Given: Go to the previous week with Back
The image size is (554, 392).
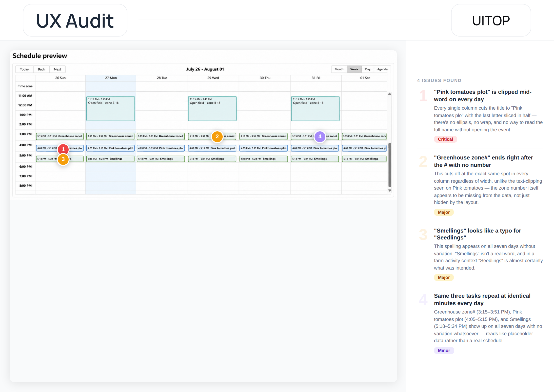Looking at the screenshot, I should 41,69.
